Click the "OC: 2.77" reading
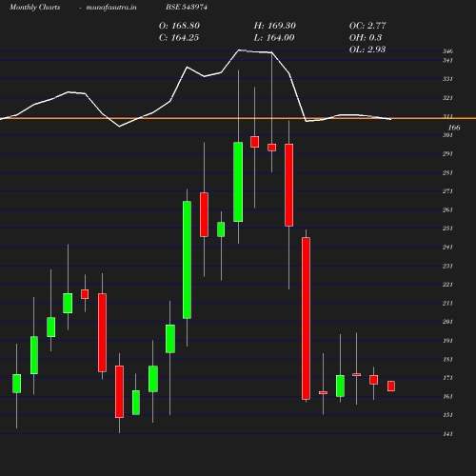Image resolution: width=476 pixels, height=476 pixels. coord(367,26)
